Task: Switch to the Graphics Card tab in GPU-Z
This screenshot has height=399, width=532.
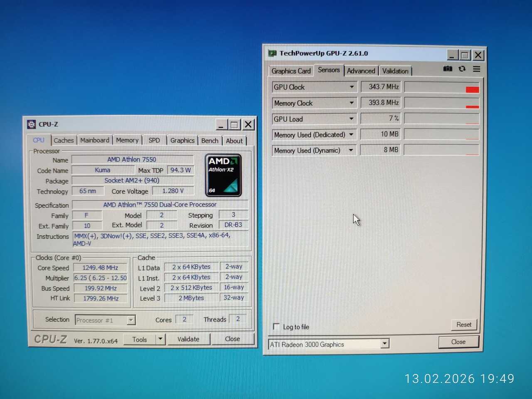Action: pyautogui.click(x=291, y=71)
